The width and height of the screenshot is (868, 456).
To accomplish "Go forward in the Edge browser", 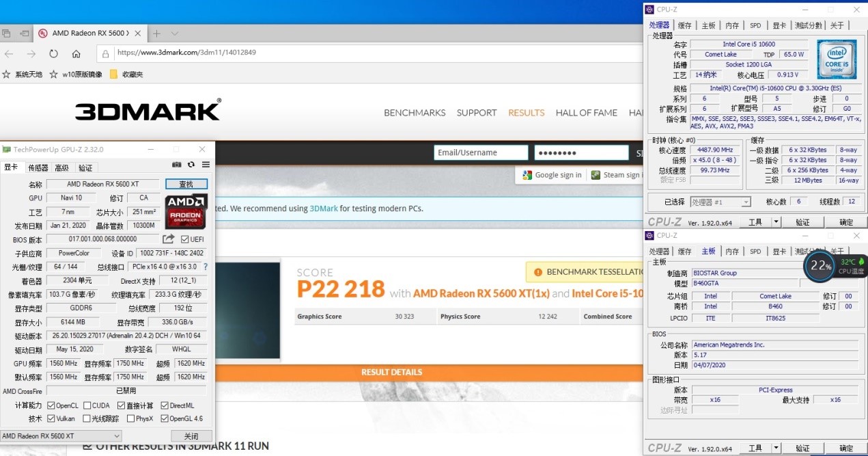I will (x=31, y=53).
